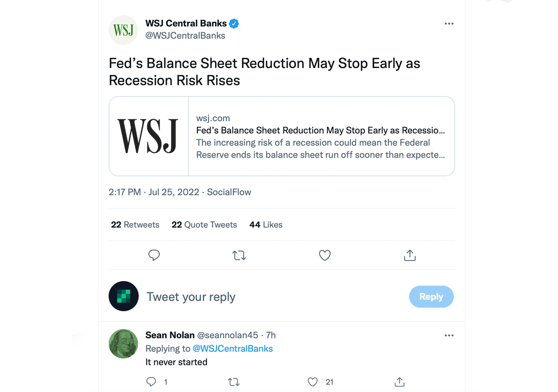This screenshot has width=558, height=392.
Task: Unlike Sean Nolan's reply via the heart icon
Action: (x=313, y=382)
